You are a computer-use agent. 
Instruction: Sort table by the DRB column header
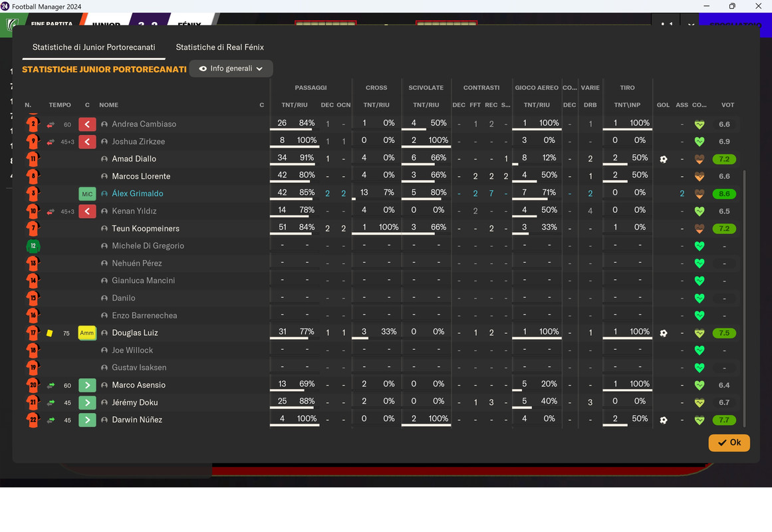(x=590, y=105)
